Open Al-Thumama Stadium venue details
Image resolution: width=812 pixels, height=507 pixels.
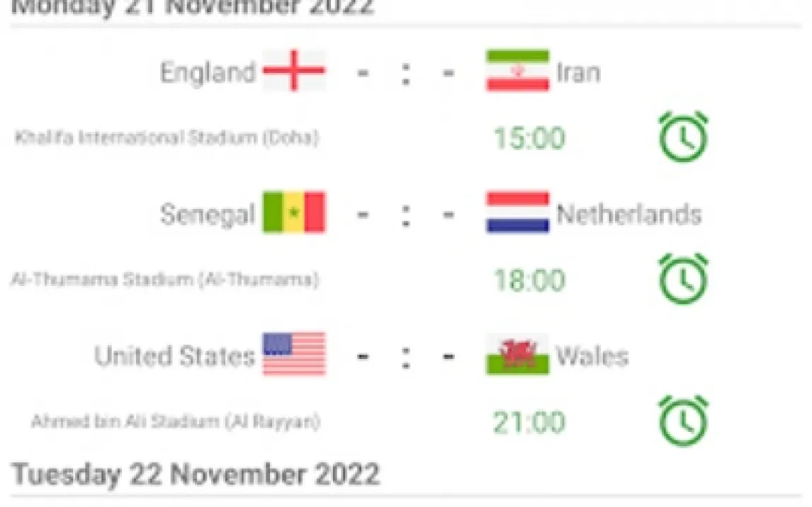(x=164, y=280)
